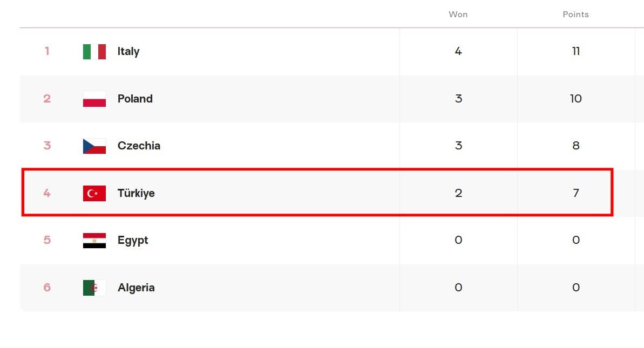Open the Poland team link
Image resolution: width=644 pixels, height=348 pixels.
135,99
